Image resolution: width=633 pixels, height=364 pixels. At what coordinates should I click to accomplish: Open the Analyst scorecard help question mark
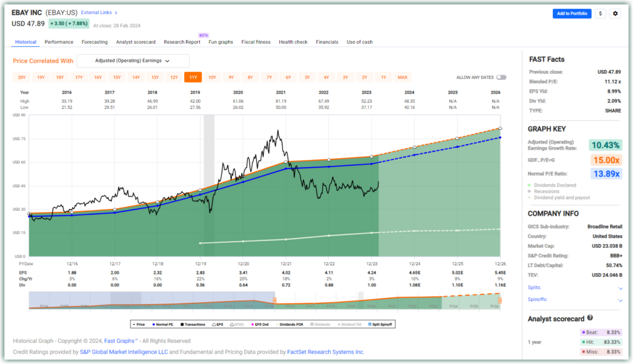tap(590, 318)
